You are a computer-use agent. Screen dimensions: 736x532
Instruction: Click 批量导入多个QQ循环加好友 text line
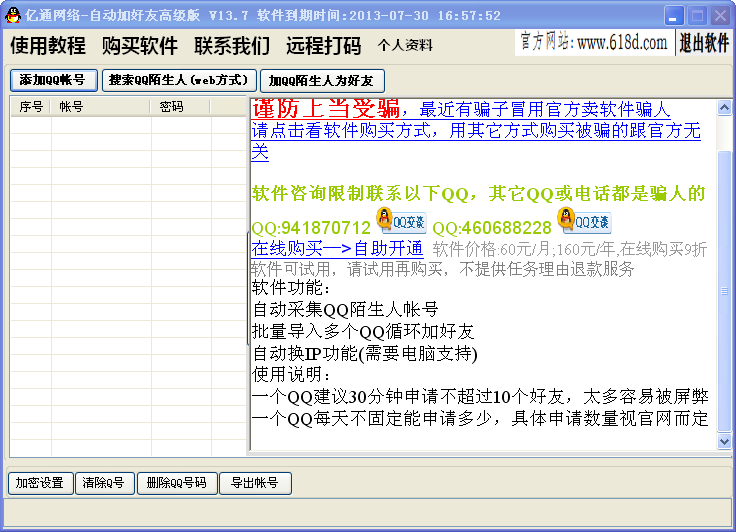(x=363, y=332)
